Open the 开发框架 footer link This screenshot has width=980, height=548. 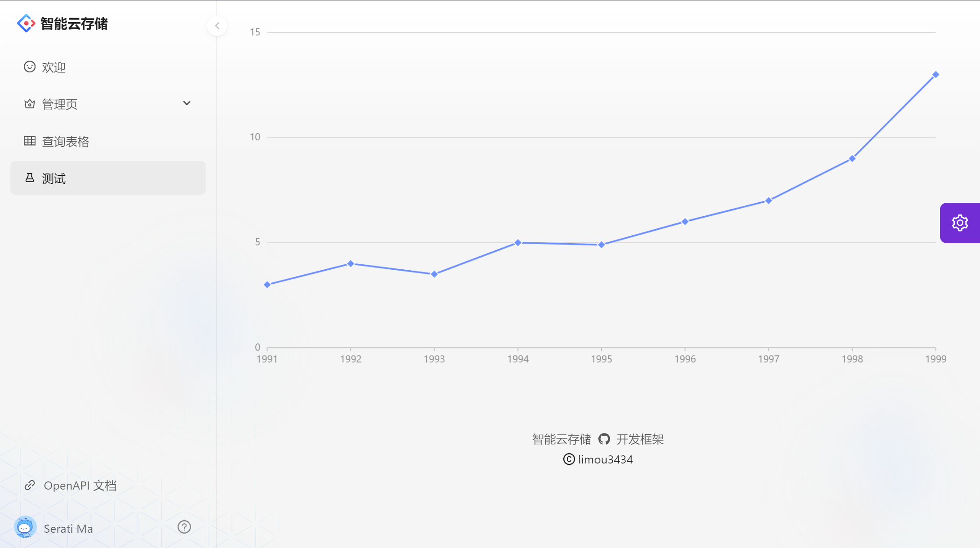pyautogui.click(x=640, y=439)
